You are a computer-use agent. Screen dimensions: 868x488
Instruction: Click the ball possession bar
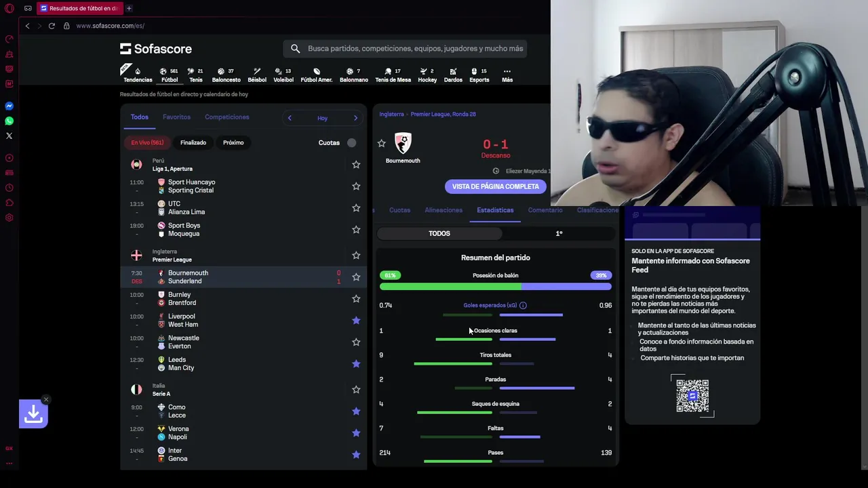point(496,287)
